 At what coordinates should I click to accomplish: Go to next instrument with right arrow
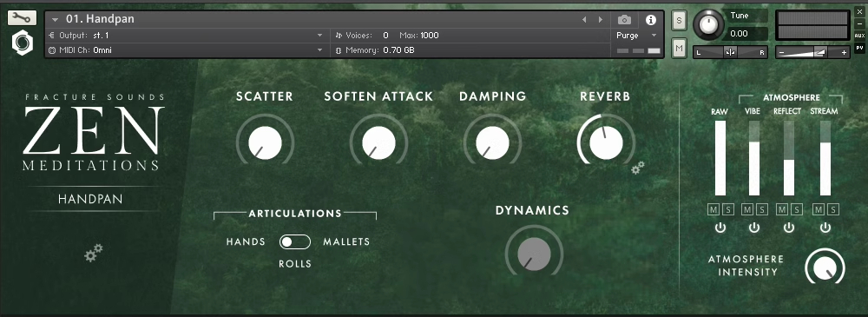(x=601, y=20)
